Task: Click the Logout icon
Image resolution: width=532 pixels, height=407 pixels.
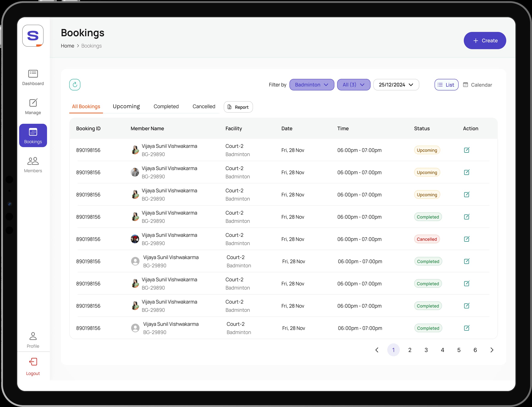Action: 33,362
